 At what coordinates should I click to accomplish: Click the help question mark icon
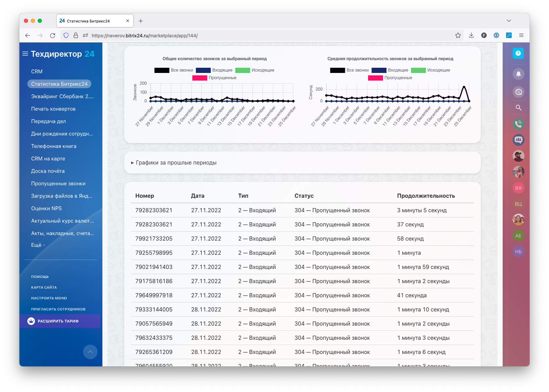pyautogui.click(x=518, y=53)
